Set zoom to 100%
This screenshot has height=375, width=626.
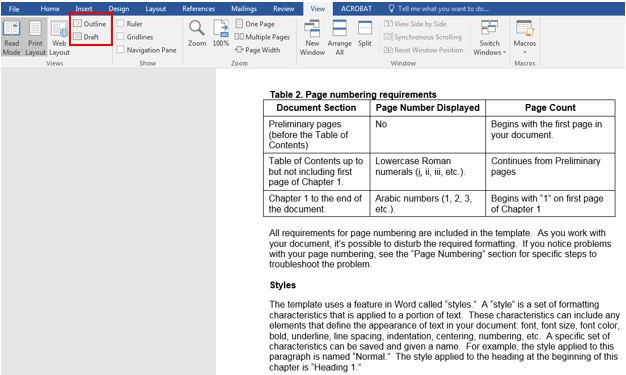coord(221,34)
